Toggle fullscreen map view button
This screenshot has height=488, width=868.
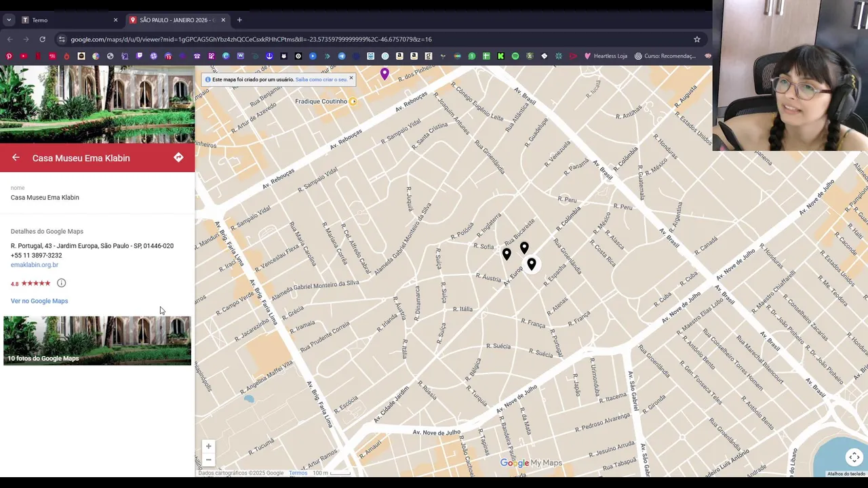tap(854, 457)
